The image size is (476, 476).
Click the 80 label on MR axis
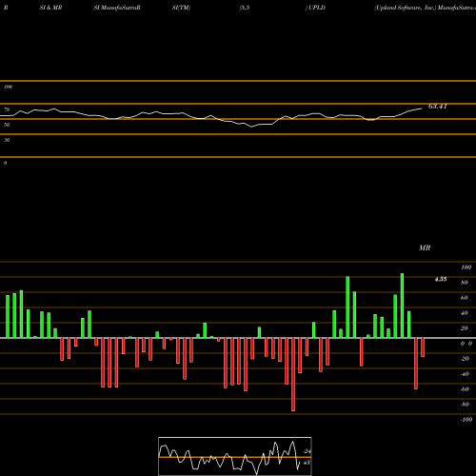tap(465, 283)
